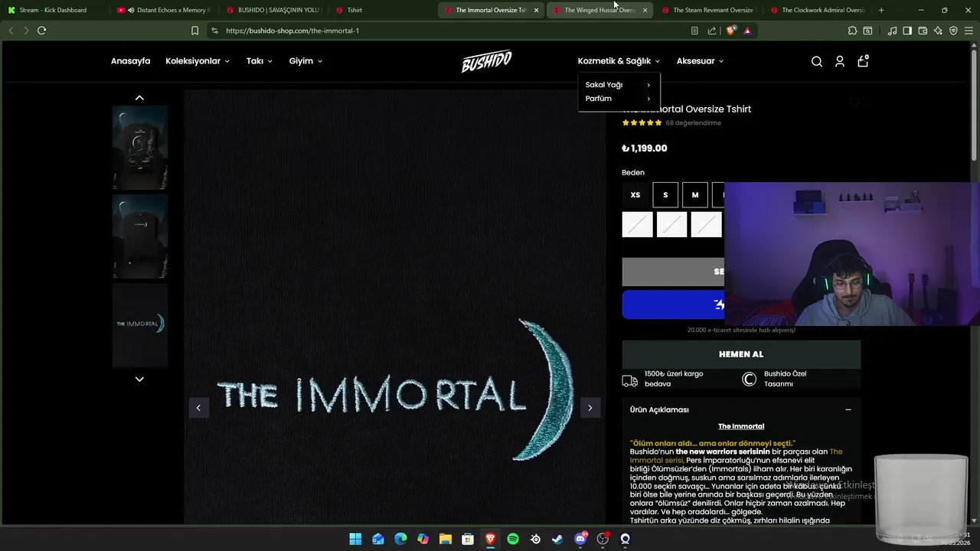Open the Leo AI sparkle icon
980x551 pixels.
[938, 31]
